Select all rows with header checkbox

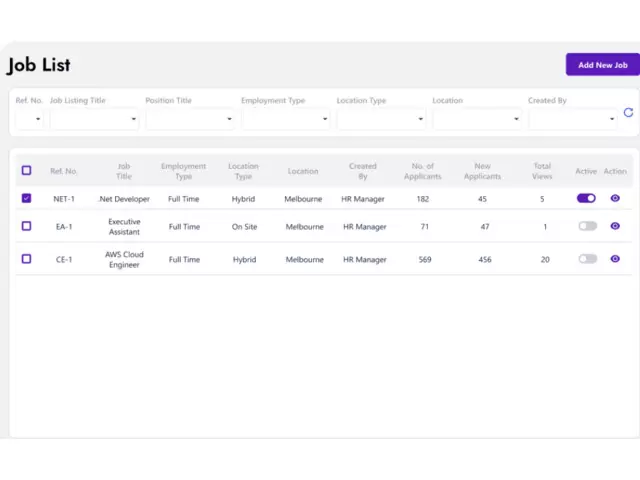click(x=27, y=170)
